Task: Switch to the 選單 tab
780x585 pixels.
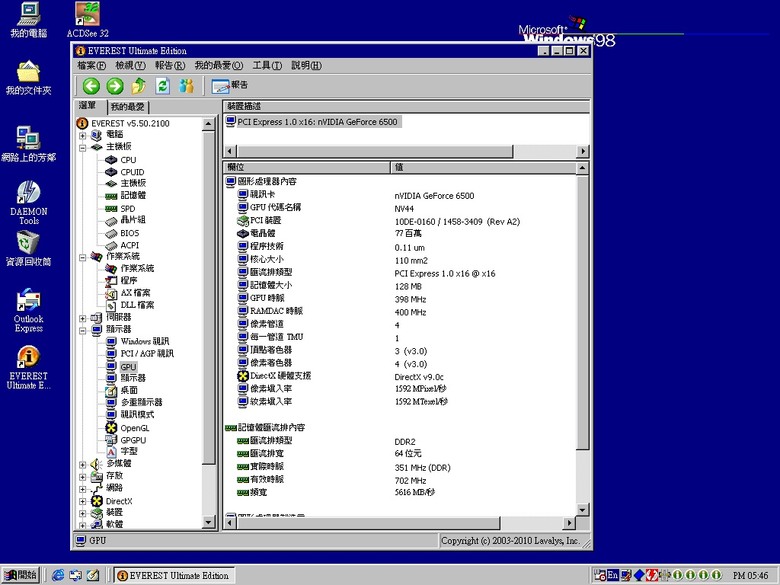Action: [x=89, y=106]
